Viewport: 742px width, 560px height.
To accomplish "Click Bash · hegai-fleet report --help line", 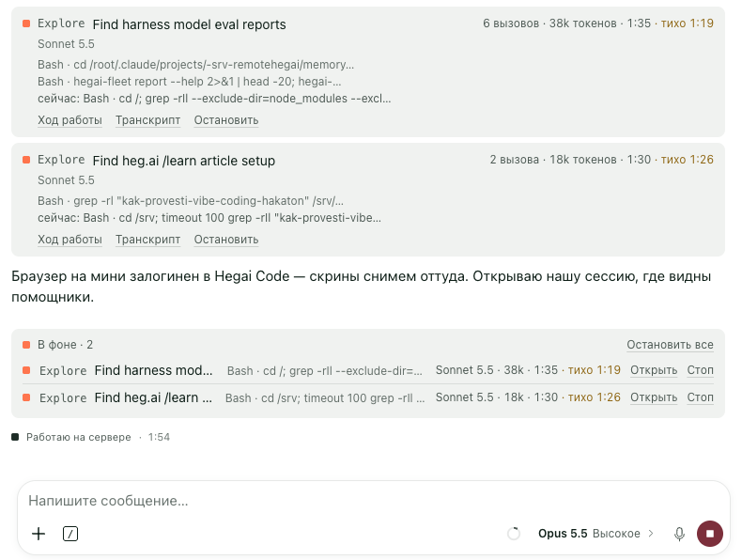I will 190,82.
